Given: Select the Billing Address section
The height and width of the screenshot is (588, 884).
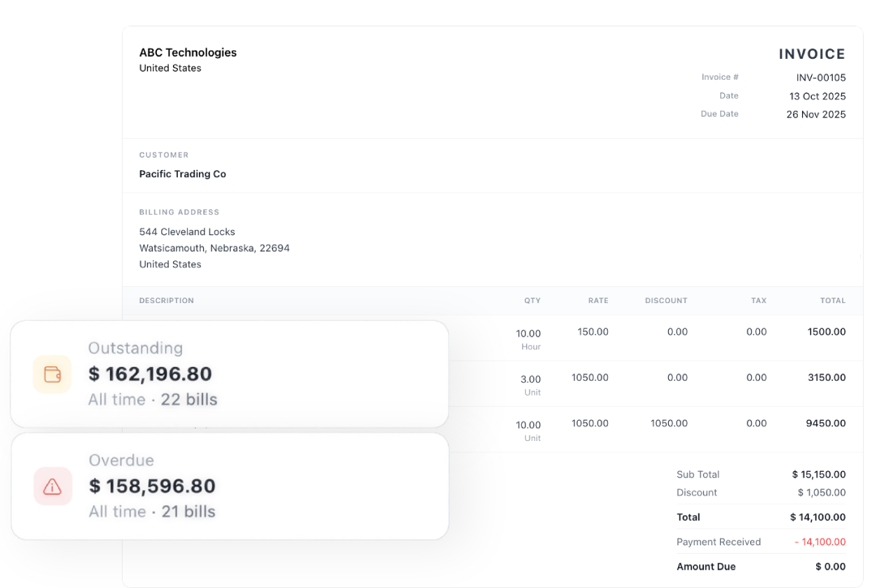Looking at the screenshot, I should pos(179,211).
